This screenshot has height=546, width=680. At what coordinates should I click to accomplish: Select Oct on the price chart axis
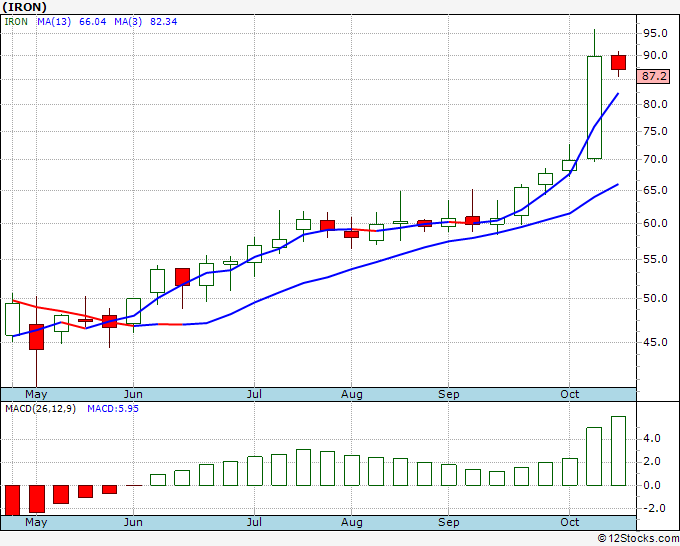(x=570, y=394)
